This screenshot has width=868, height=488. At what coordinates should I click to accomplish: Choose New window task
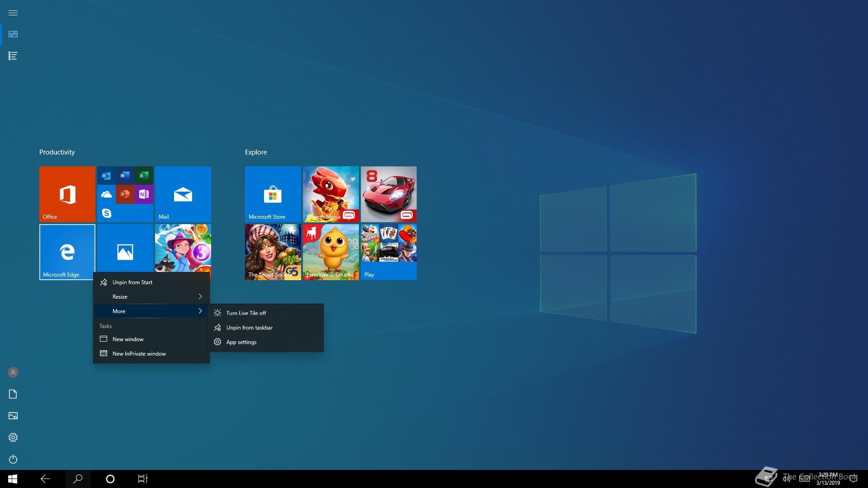coord(151,339)
